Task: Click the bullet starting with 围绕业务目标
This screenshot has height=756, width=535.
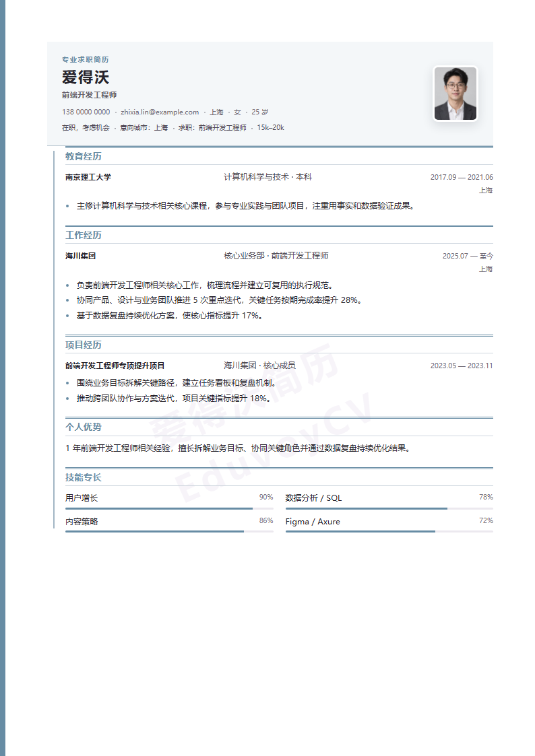Action: tap(176, 383)
